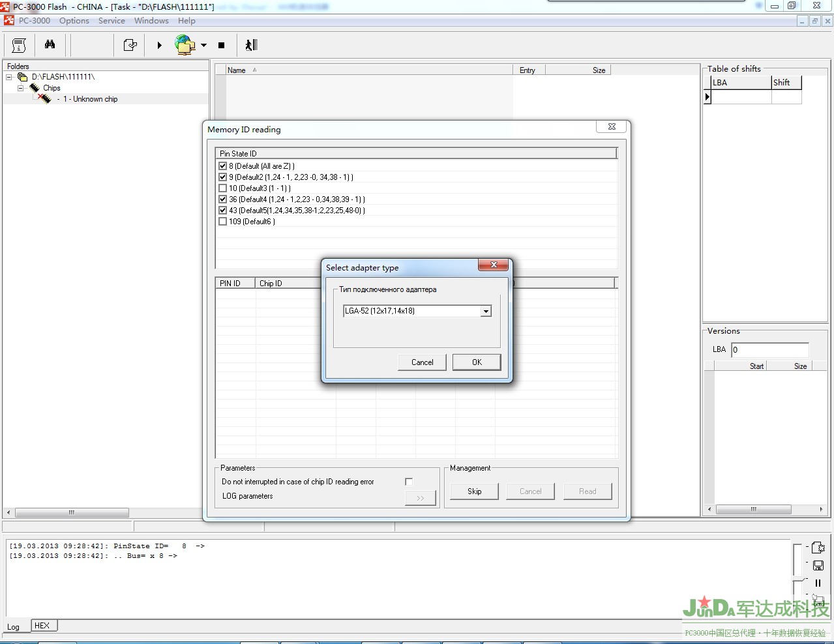This screenshot has height=644, width=834.
Task: Click the LBA header in Table of shifts
Action: (x=741, y=83)
